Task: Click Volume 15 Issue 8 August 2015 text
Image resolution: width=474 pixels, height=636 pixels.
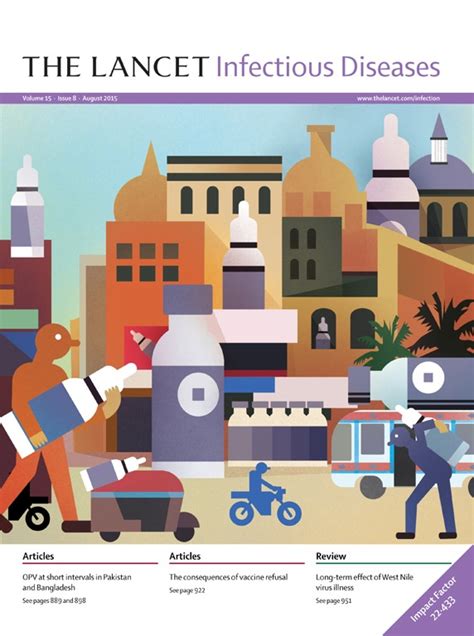Action: (x=70, y=98)
